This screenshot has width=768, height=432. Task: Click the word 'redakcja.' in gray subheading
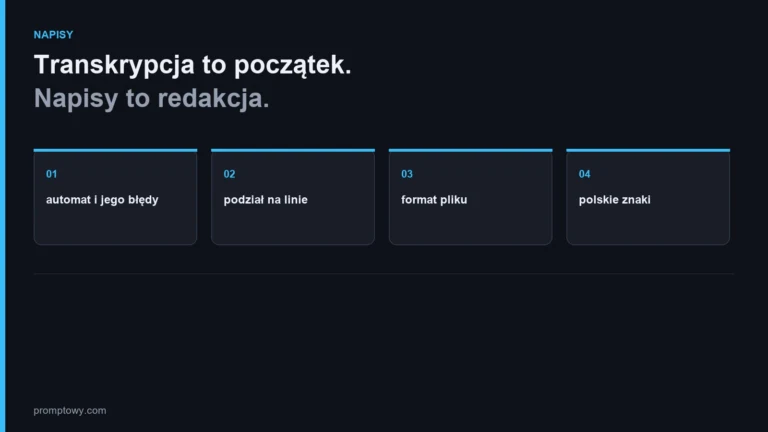pos(214,98)
